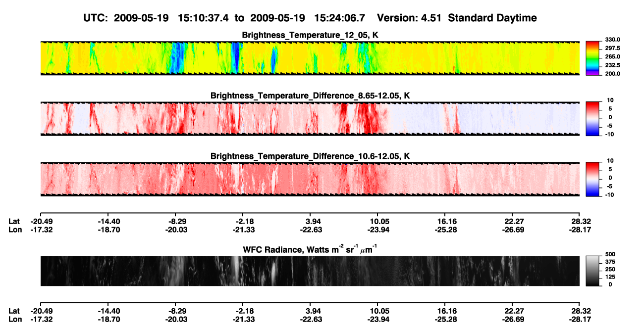The height and width of the screenshot is (330, 644).
Task: Click the 330.0 color bar label
Action: (613, 40)
